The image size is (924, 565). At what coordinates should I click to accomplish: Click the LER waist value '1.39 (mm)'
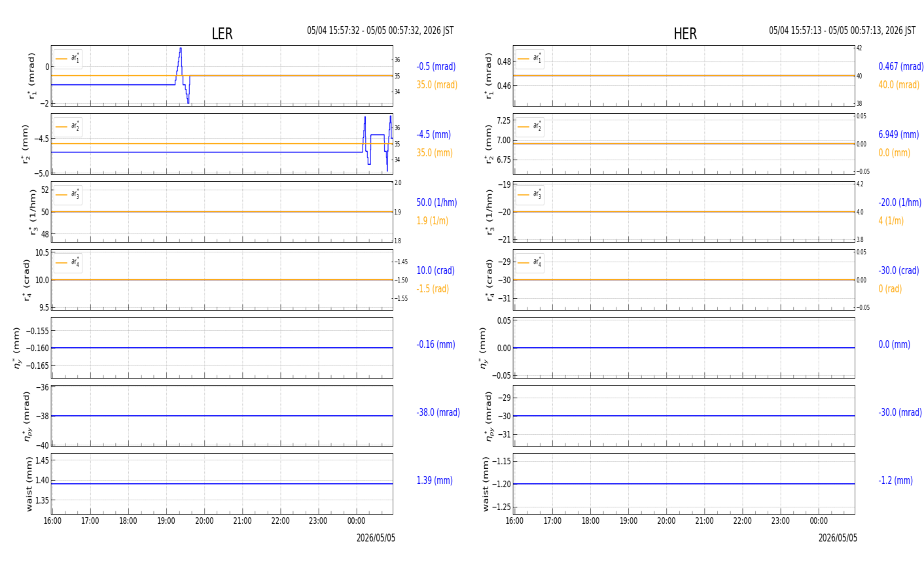point(435,481)
